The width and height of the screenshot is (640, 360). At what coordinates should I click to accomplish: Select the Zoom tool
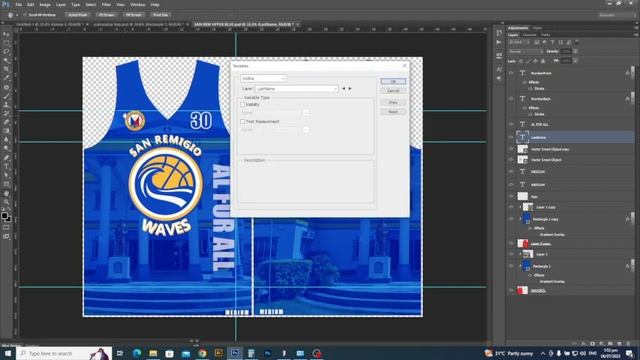click(6, 202)
